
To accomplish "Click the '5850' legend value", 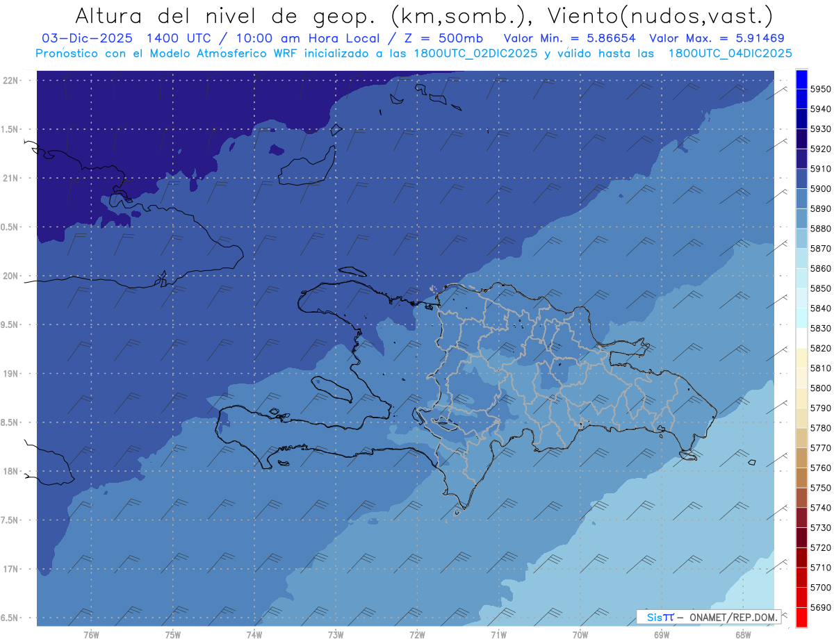I will [820, 288].
